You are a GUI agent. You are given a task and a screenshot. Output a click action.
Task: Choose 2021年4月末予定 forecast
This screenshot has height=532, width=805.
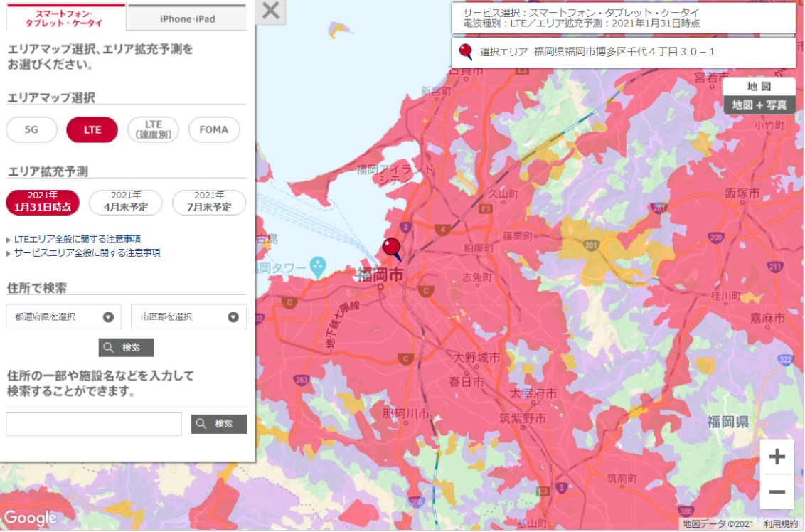pyautogui.click(x=126, y=202)
